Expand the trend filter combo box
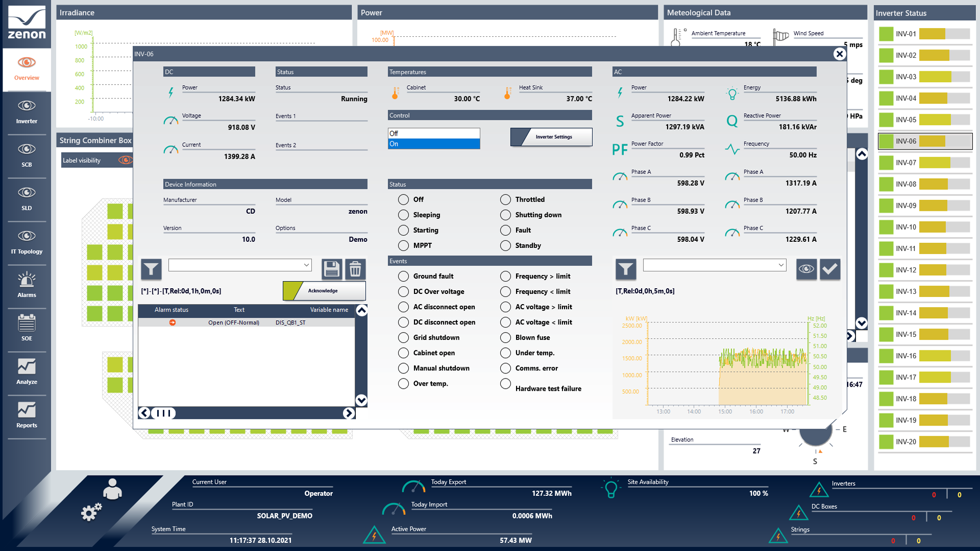980x551 pixels. 781,265
